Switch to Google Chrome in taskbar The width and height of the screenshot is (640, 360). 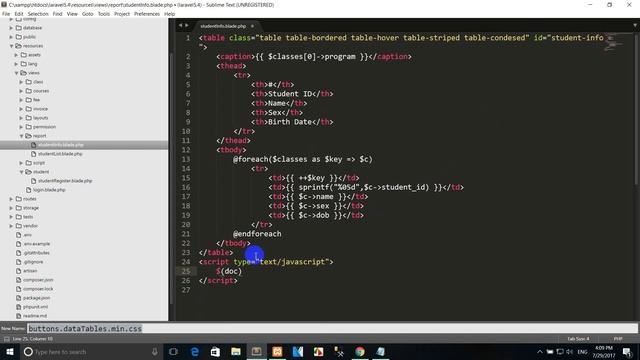360,351
